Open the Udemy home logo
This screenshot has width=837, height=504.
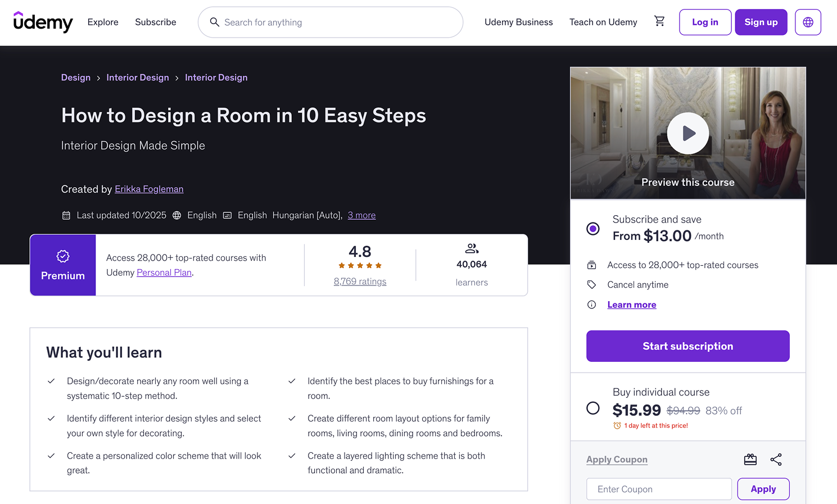click(43, 22)
